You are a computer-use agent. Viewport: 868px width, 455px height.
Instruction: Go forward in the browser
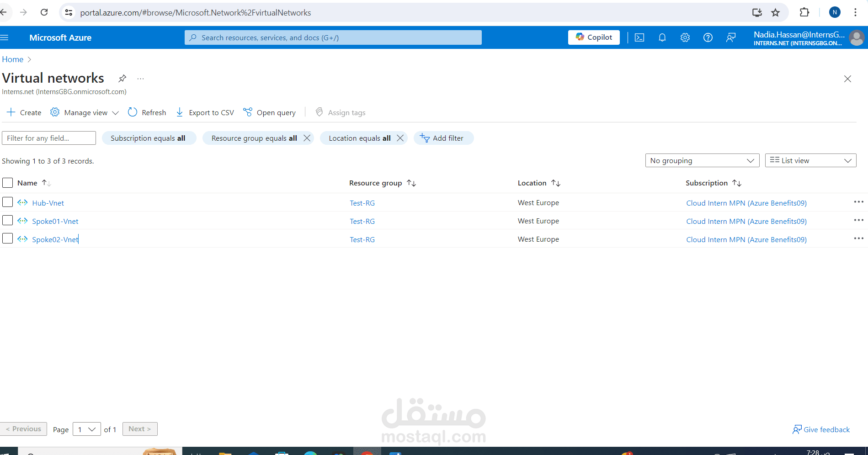tap(23, 12)
